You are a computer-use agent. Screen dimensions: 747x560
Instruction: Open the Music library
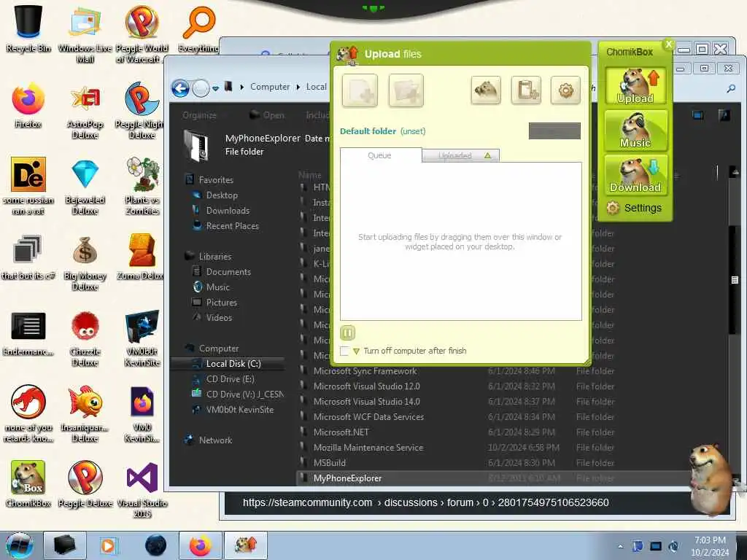coord(217,287)
